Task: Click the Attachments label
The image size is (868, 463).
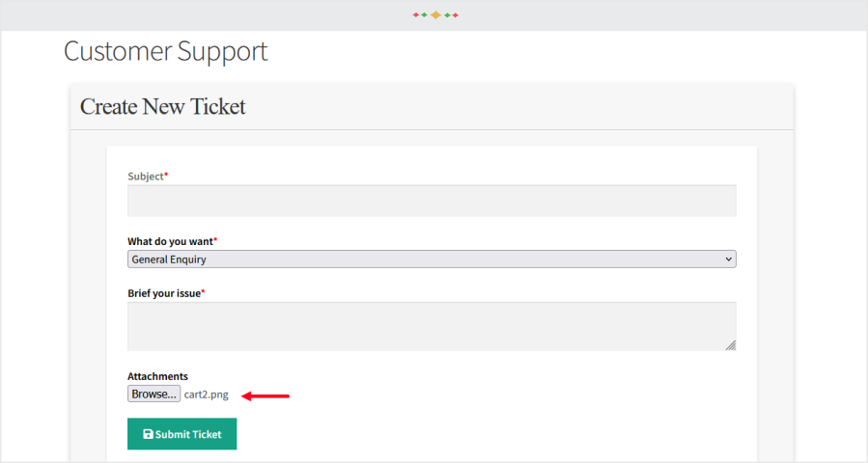Action: coord(157,376)
